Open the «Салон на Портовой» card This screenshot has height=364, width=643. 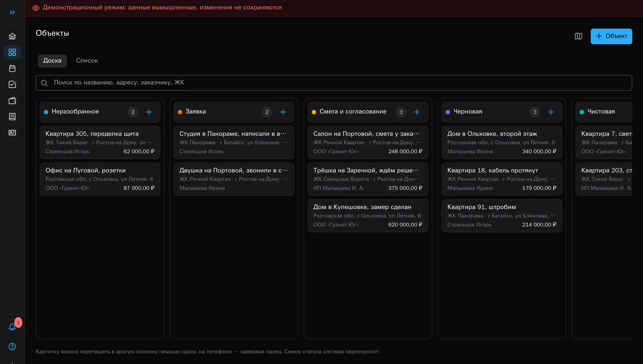368,143
